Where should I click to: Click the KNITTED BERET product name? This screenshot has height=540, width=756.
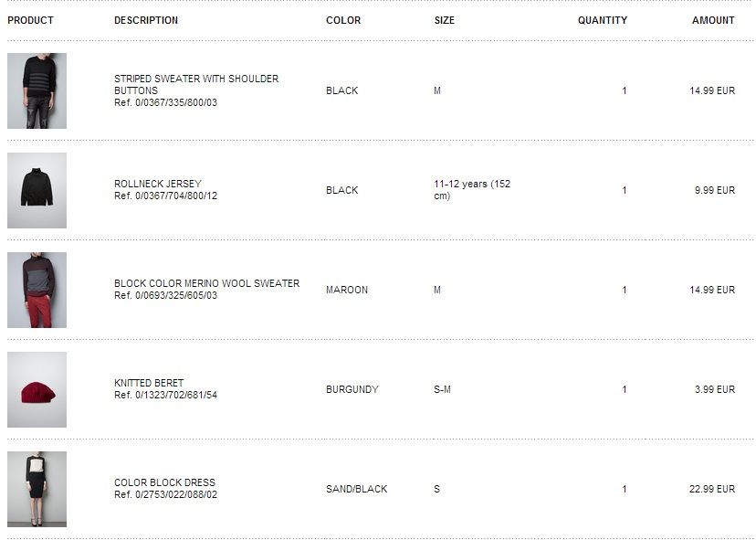click(149, 383)
